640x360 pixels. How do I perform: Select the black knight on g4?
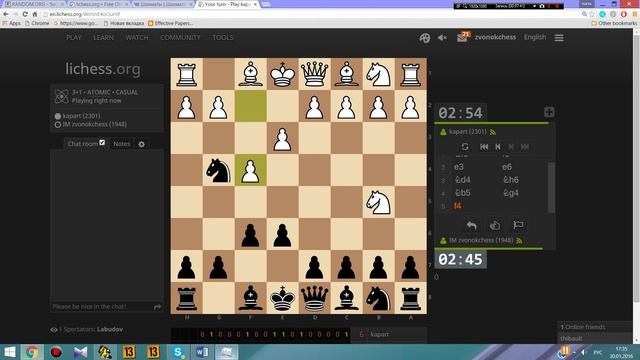pos(219,170)
